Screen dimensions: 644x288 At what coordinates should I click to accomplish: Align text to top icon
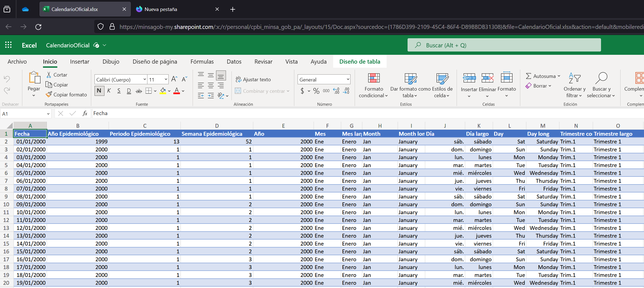point(201,75)
